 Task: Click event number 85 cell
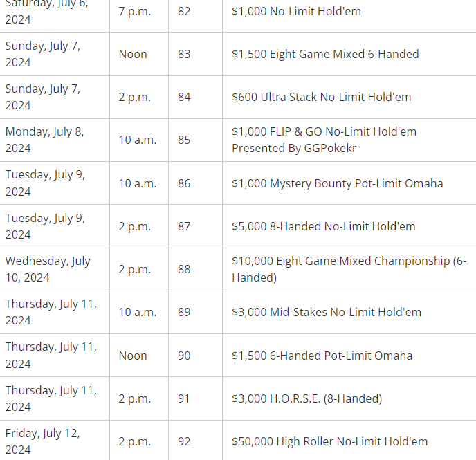184,140
